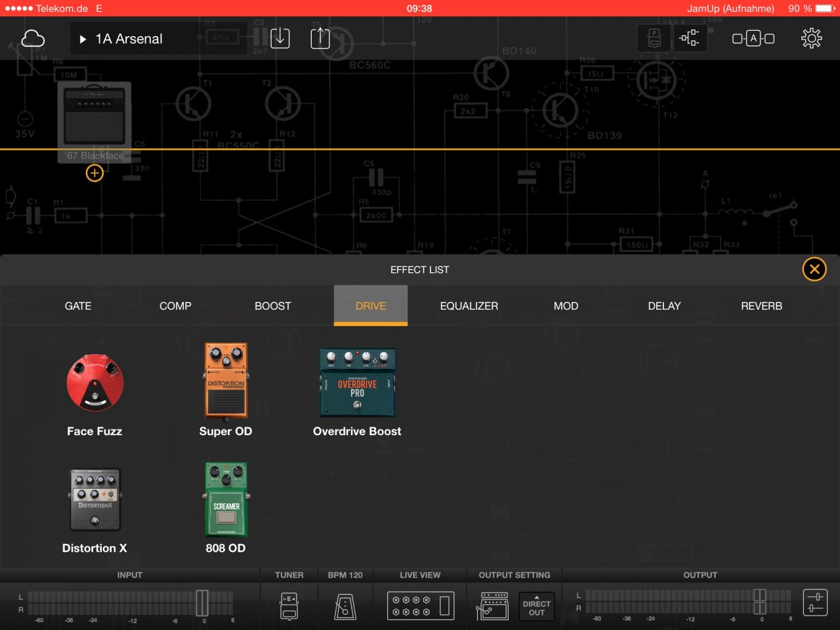Screen dimensions: 840x630
Task: Choose the 808 OD pedal
Action: pos(226,500)
